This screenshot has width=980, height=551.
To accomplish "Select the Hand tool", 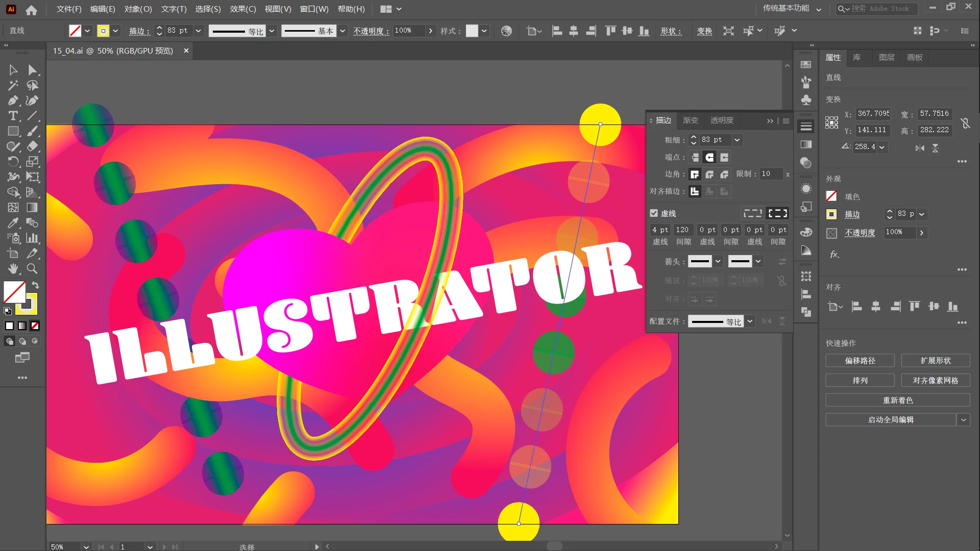I will 13,269.
